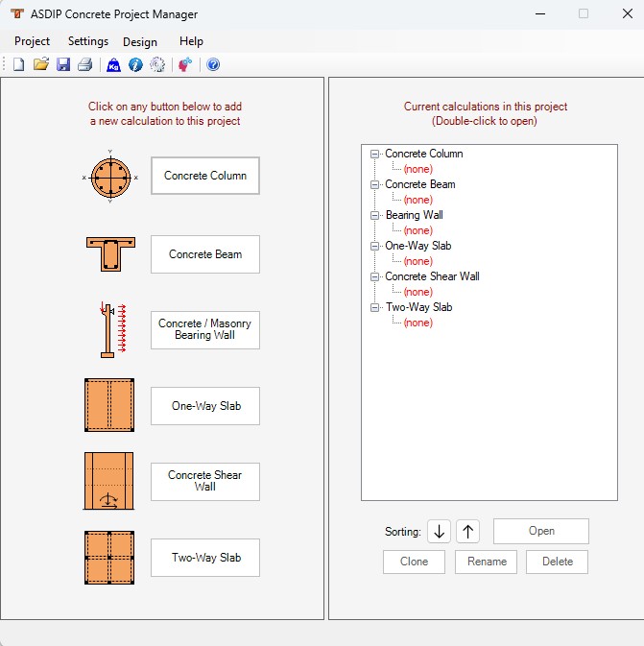Add a new Concrete Beam calculation

(205, 254)
